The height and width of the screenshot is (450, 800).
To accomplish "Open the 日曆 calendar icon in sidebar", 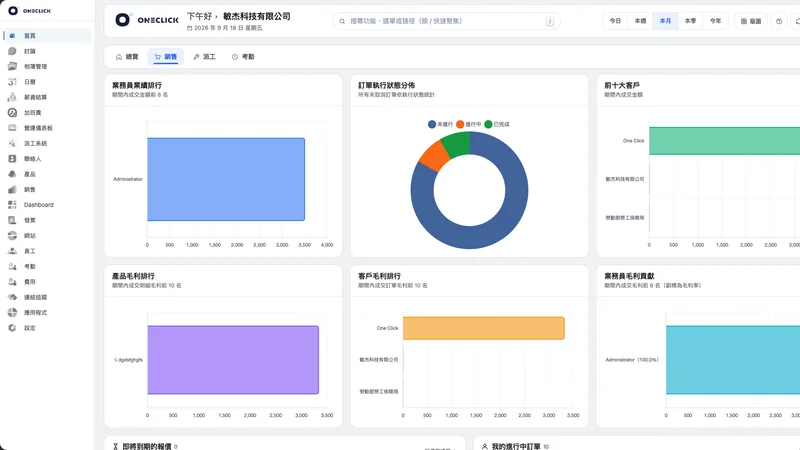I will pos(12,82).
